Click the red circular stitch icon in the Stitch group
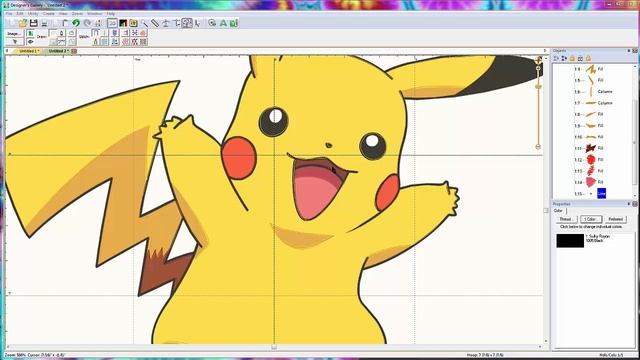The image size is (640, 360). point(143,33)
